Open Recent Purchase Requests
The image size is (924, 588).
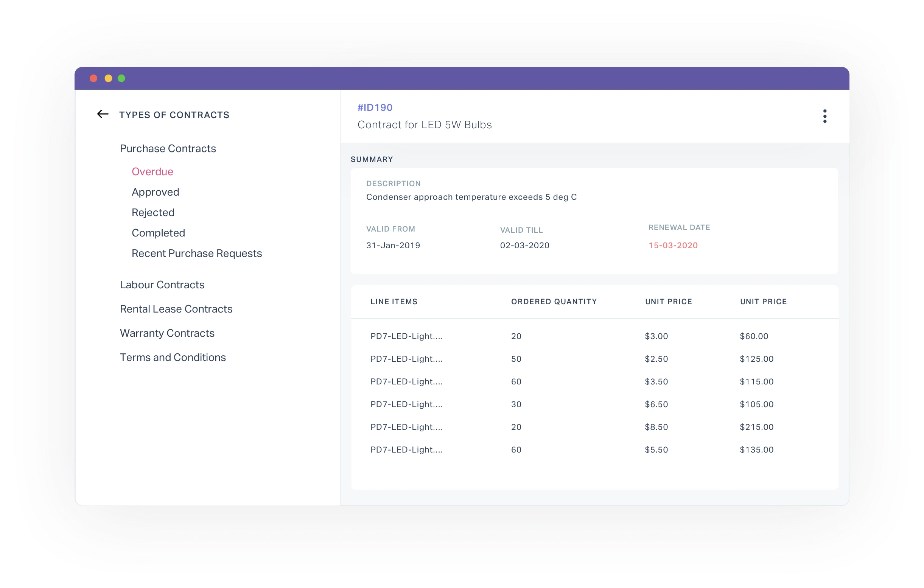196,253
